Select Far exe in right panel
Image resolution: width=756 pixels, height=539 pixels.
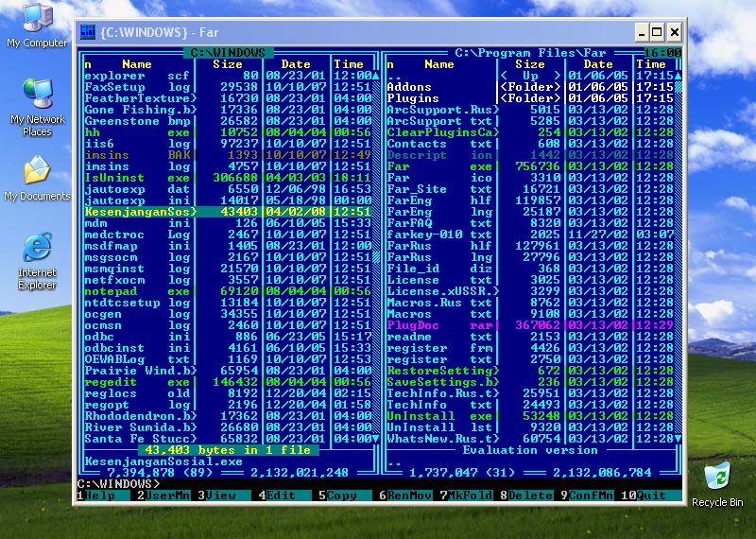(530, 166)
